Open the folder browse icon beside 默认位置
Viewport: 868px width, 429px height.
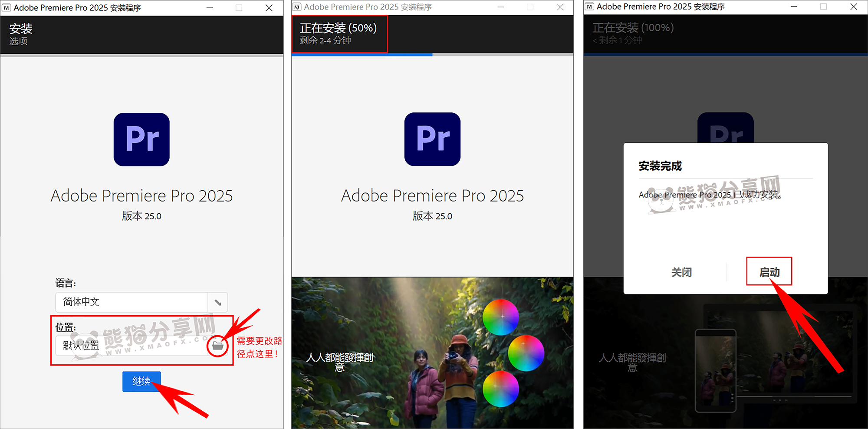[x=217, y=346]
